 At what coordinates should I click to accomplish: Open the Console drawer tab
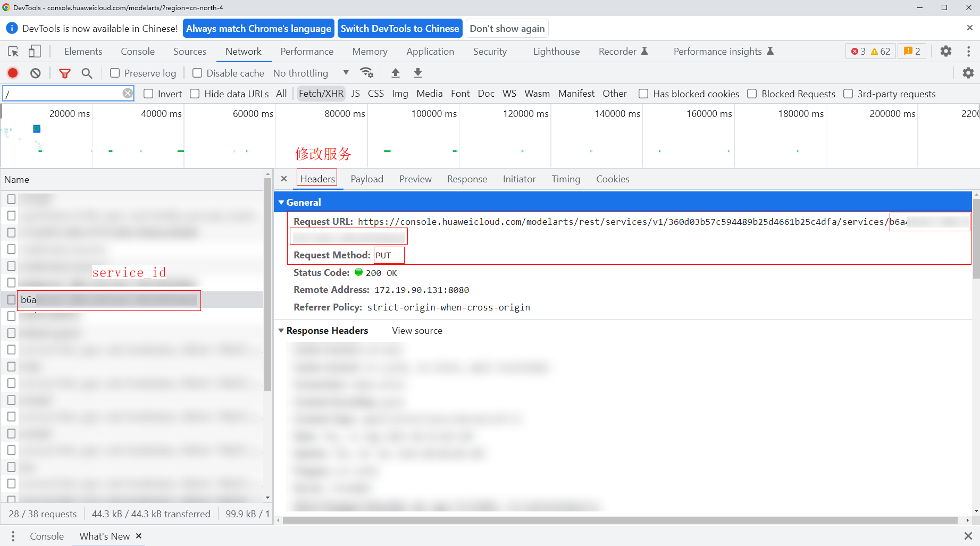coord(47,536)
